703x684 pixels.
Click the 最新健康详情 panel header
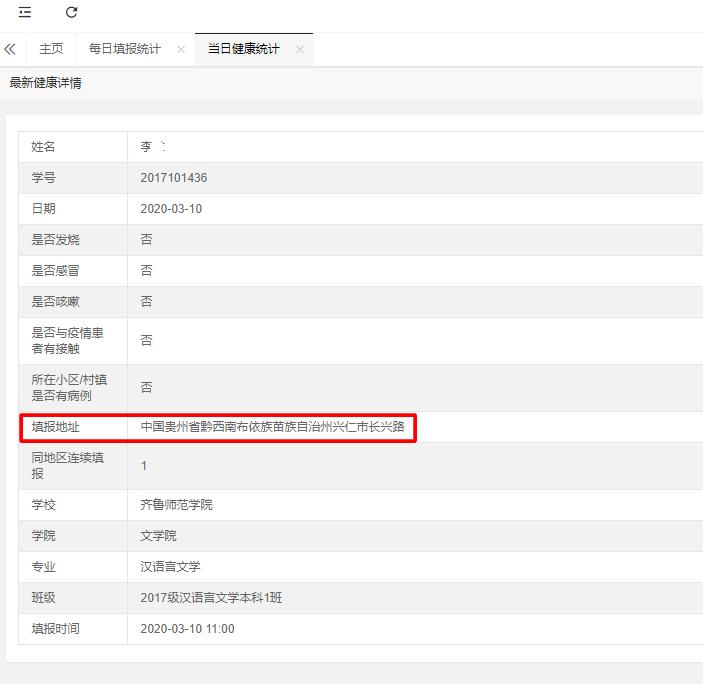[46, 84]
